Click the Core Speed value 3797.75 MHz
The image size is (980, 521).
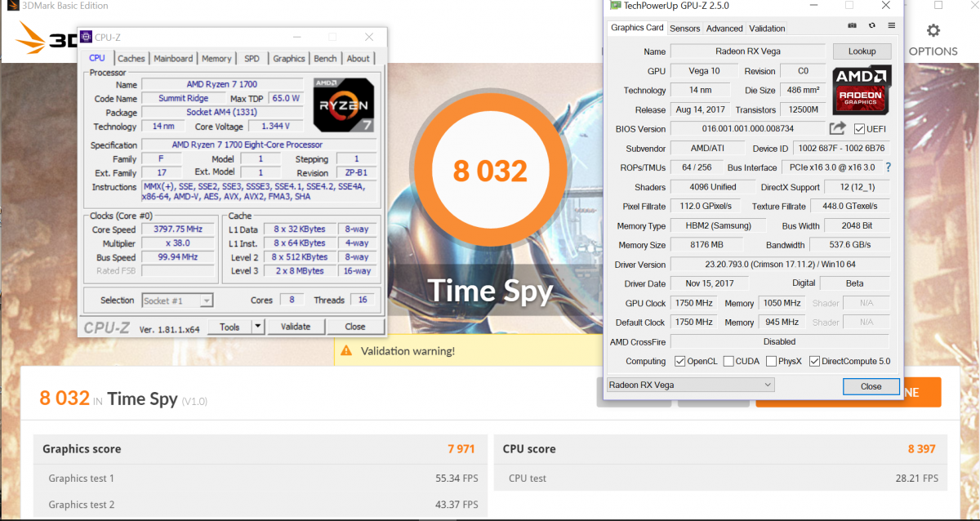point(178,229)
